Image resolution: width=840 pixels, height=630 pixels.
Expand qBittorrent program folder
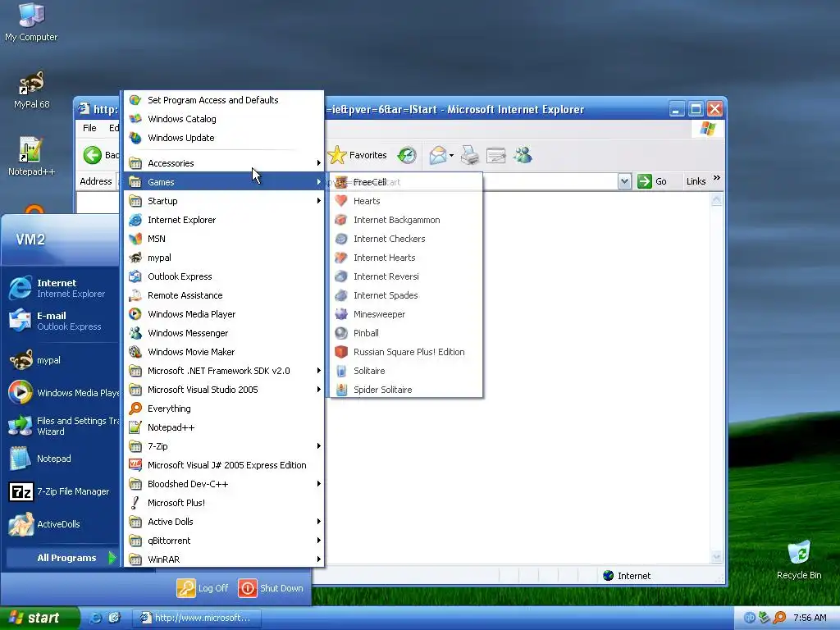[x=224, y=541]
